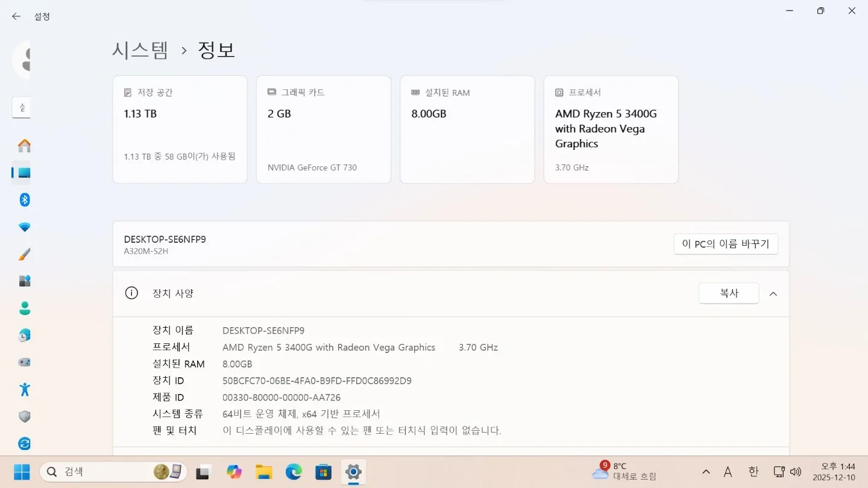Select device ID value 50BCFC70-06BE-4FA0-B9FD-FFD0C86992D9
Viewport: 868px width, 488px height.
point(317,381)
